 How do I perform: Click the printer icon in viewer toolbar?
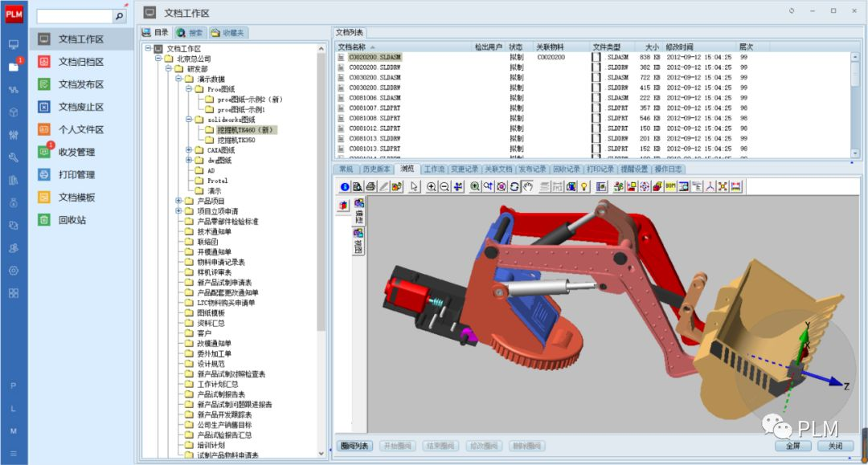371,186
